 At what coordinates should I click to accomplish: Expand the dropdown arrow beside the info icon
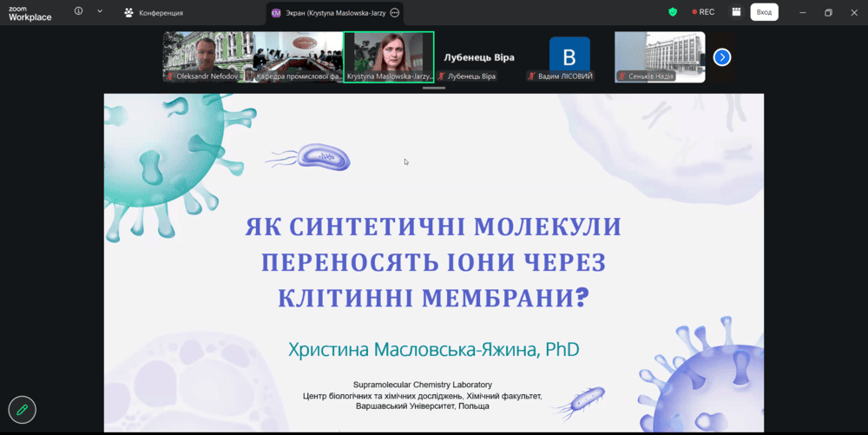(x=100, y=11)
